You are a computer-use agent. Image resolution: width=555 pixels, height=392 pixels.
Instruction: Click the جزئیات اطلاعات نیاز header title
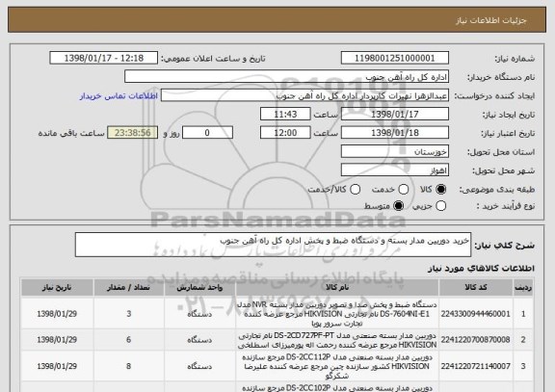point(491,20)
